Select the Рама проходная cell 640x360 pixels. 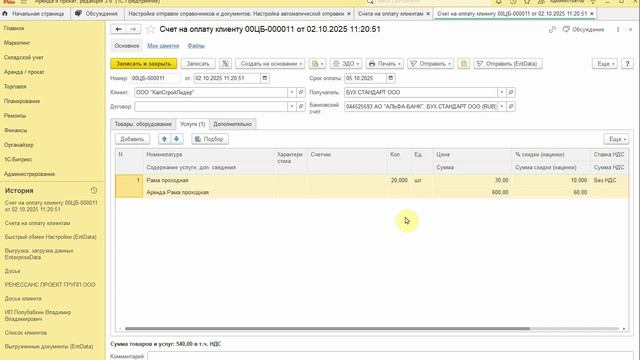click(209, 180)
